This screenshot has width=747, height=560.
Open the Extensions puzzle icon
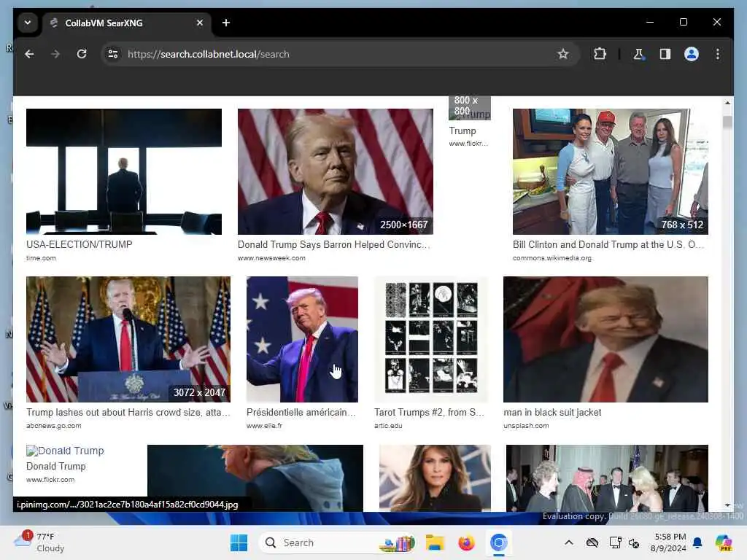(x=600, y=54)
